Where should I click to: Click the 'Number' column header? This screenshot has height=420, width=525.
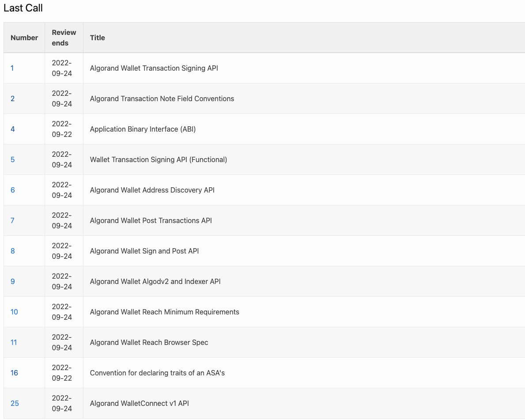pos(24,38)
